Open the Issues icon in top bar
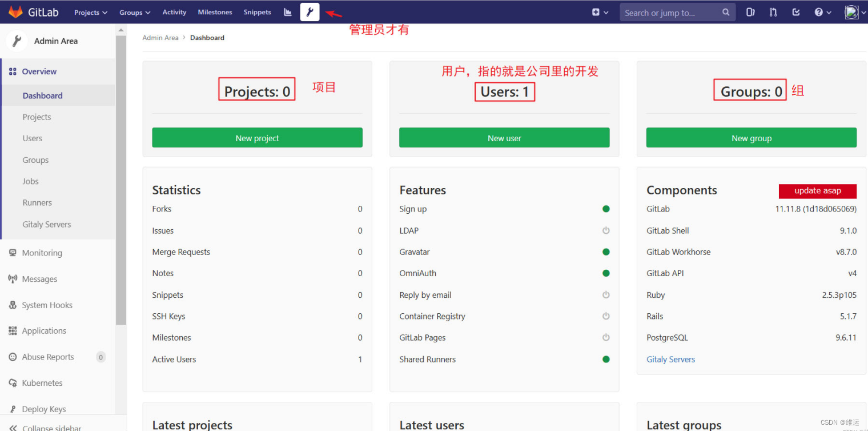 (x=750, y=12)
